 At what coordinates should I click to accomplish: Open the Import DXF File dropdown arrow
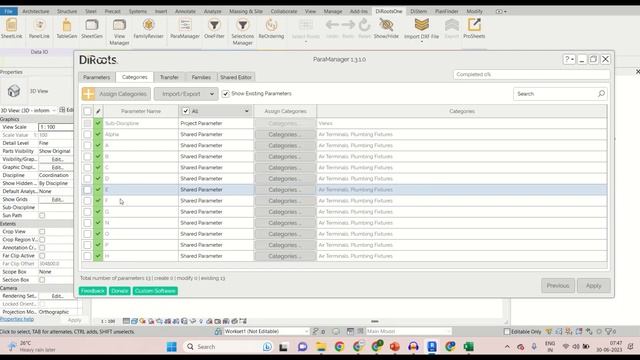tap(422, 42)
